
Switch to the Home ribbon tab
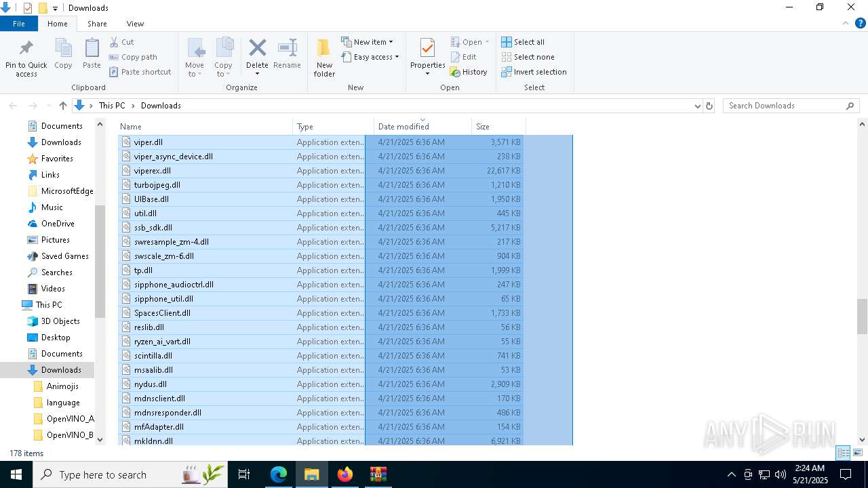[x=58, y=24]
